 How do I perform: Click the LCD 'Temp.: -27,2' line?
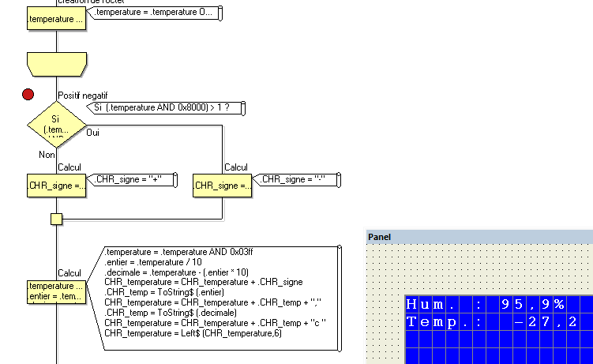coord(491,322)
